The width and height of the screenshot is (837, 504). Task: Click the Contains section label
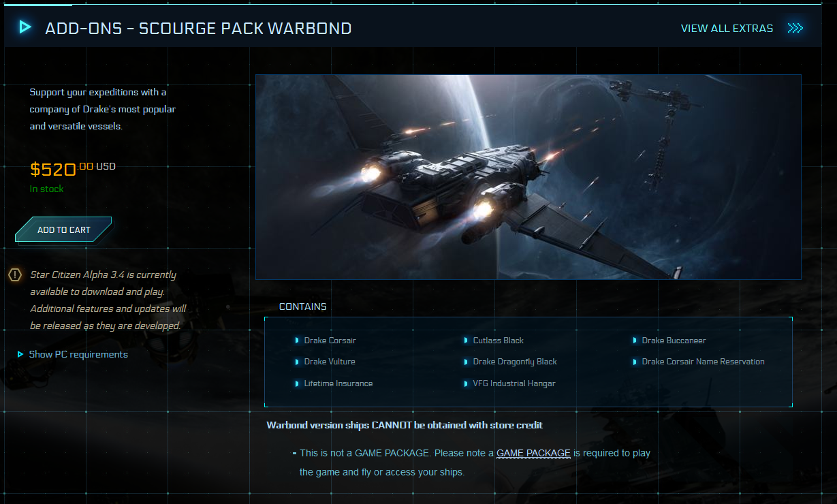pyautogui.click(x=303, y=306)
